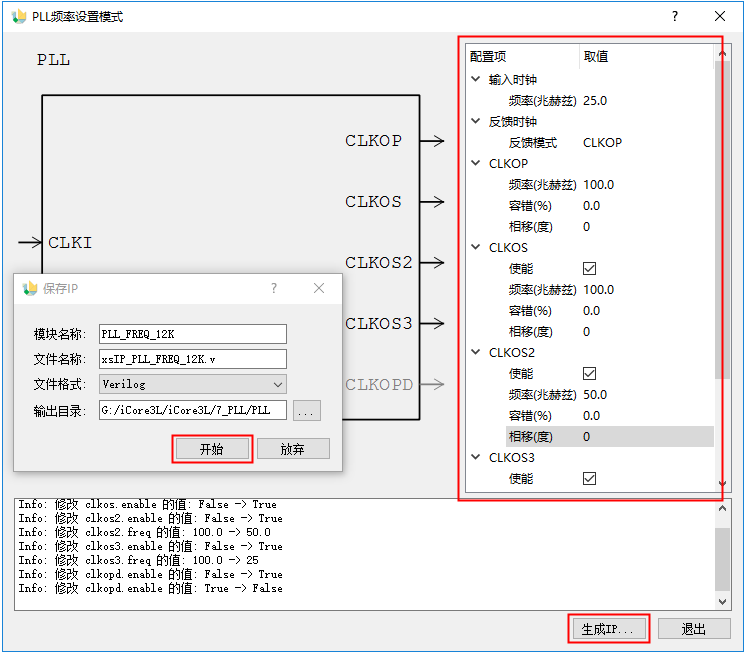
Task: Open the 文件格式 Verilog dropdown
Action: click(x=193, y=384)
